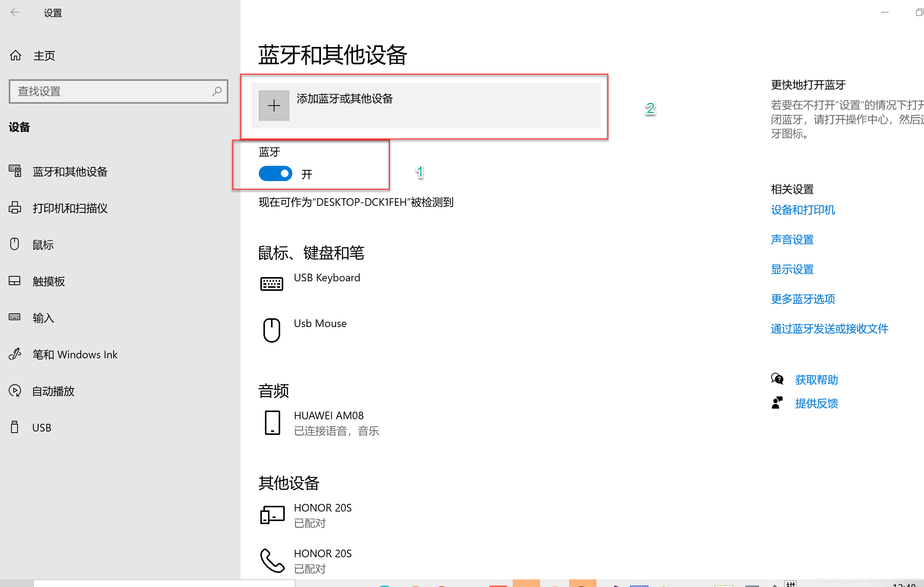The image size is (924, 587).
Task: Open the 设备和打印机 link
Action: point(803,210)
